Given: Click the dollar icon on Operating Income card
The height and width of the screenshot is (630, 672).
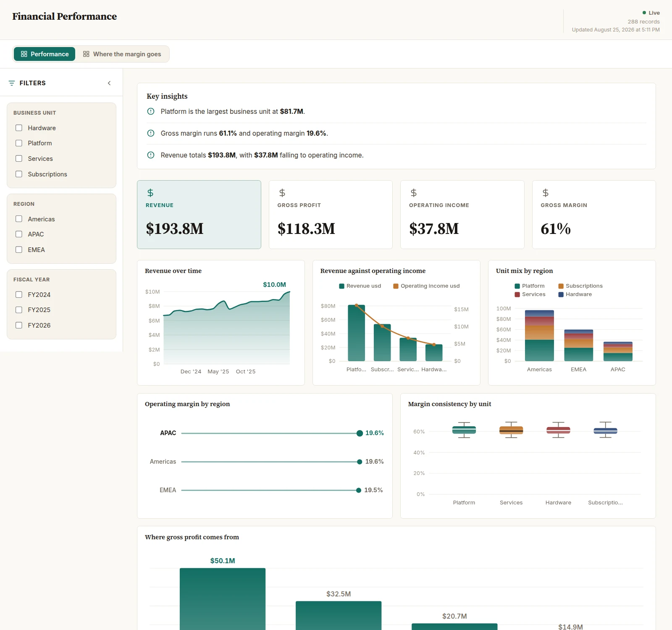Looking at the screenshot, I should tap(414, 193).
